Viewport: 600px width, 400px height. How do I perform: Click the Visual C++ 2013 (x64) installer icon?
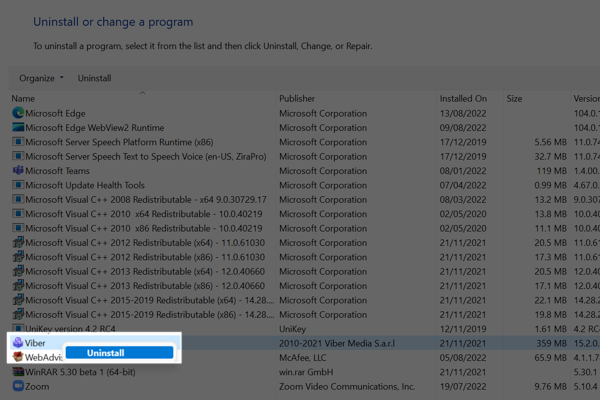(x=18, y=271)
